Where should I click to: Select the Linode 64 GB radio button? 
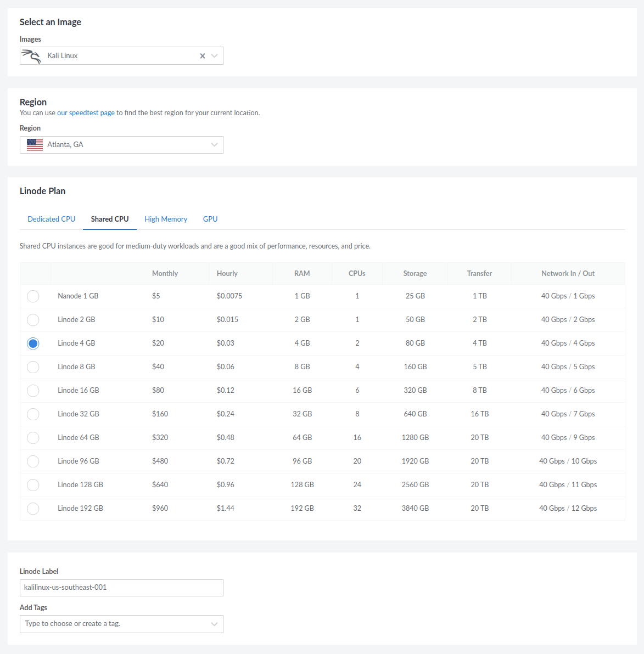pyautogui.click(x=33, y=438)
